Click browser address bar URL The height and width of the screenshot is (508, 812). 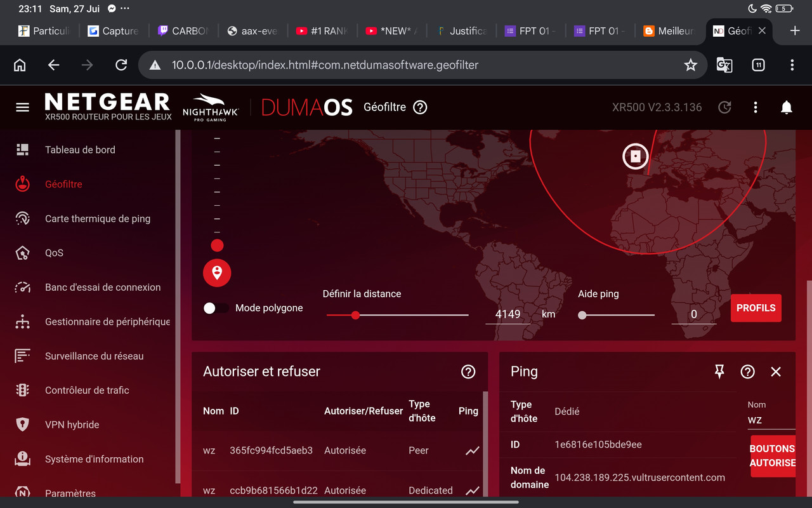point(325,65)
